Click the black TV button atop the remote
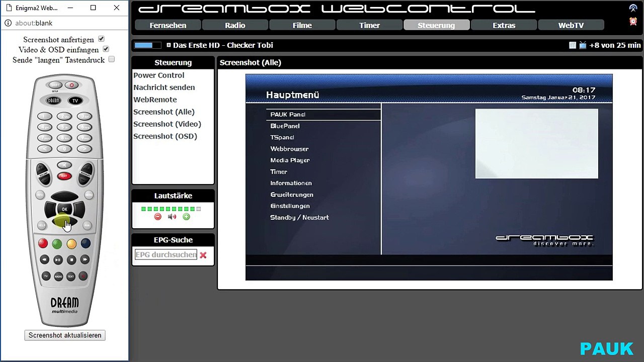This screenshot has height=362, width=644. 75,101
